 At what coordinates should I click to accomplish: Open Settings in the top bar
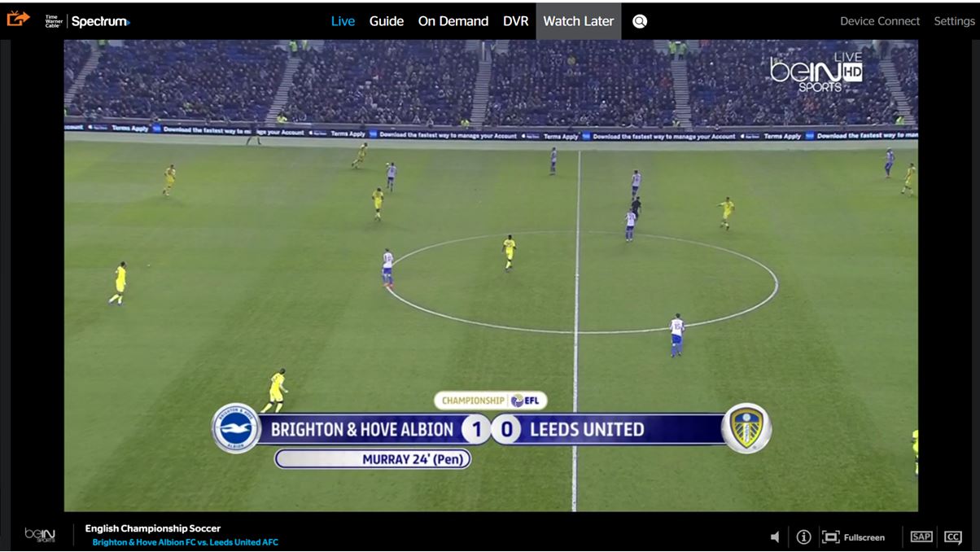click(954, 21)
